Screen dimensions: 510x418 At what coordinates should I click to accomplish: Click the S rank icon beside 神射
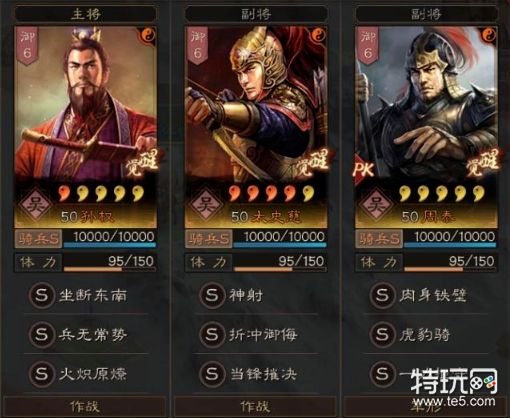[x=212, y=295]
